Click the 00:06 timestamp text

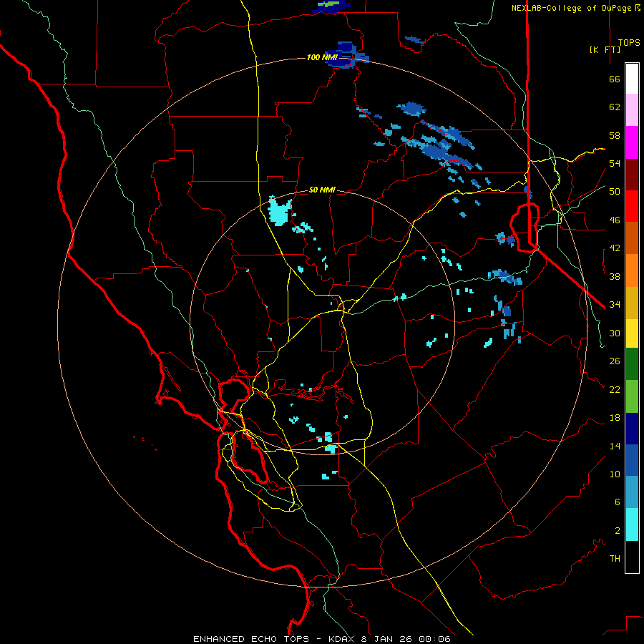(x=434, y=639)
